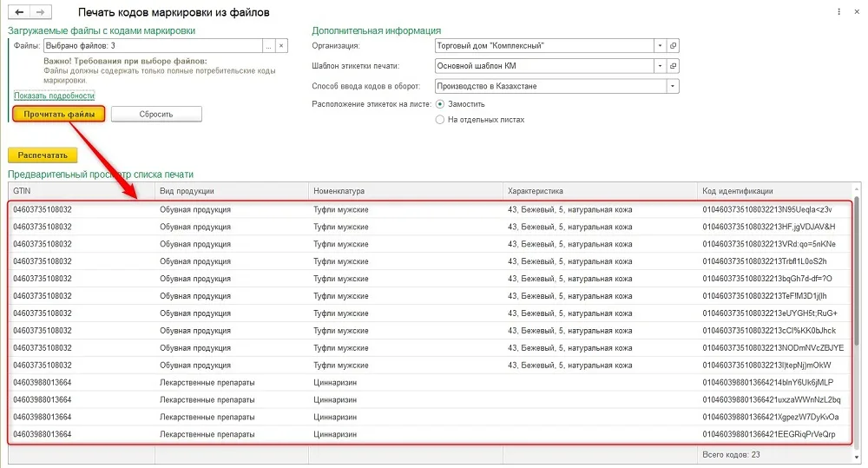Screen dimensions: 868x468
Task: Open the three-dot more options menu
Action: click(838, 11)
